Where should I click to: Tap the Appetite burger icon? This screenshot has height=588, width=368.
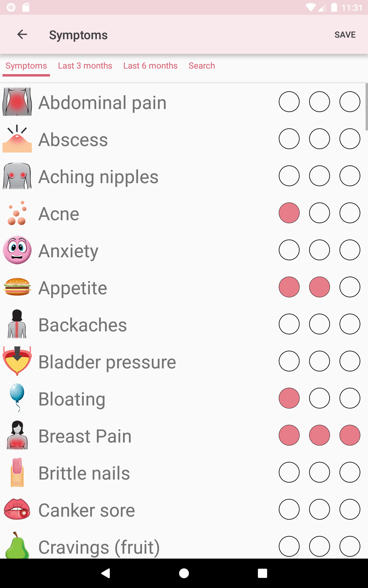pyautogui.click(x=17, y=287)
